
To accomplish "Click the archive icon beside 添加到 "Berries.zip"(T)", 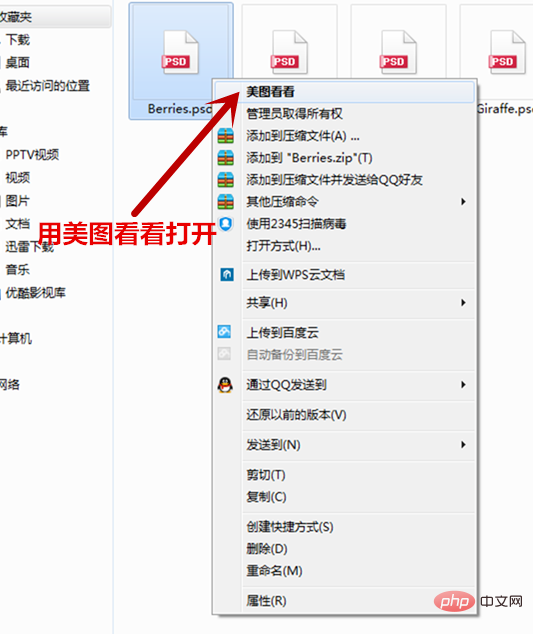I will pos(226,158).
